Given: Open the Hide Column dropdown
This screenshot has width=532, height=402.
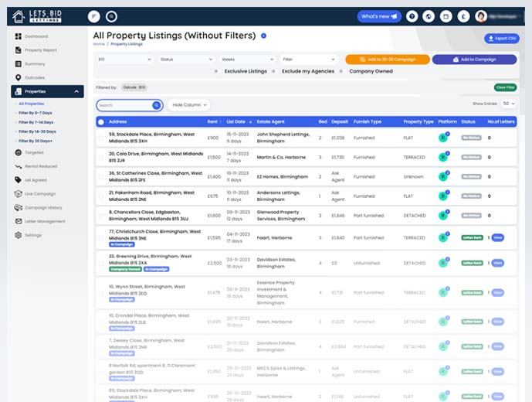Looking at the screenshot, I should click(x=189, y=105).
